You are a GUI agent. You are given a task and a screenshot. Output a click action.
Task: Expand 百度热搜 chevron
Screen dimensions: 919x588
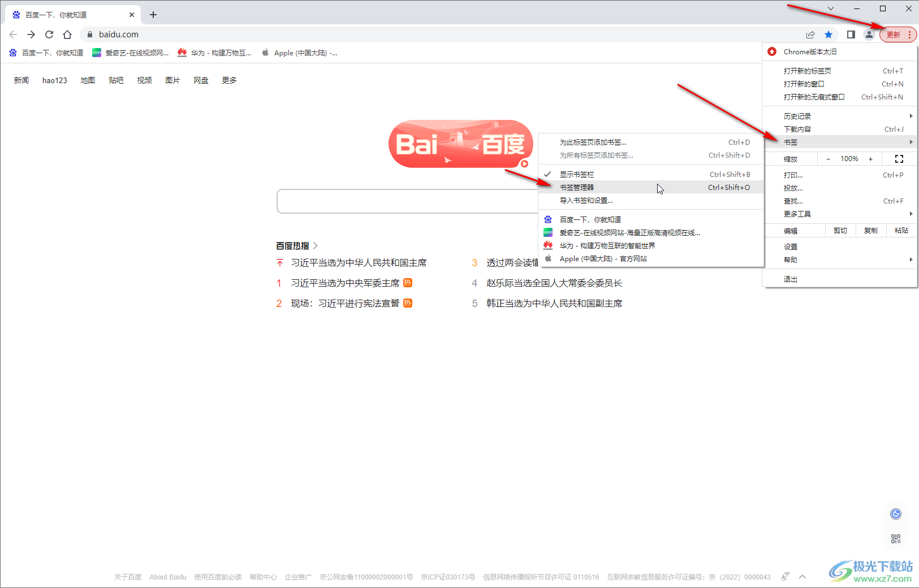(316, 245)
